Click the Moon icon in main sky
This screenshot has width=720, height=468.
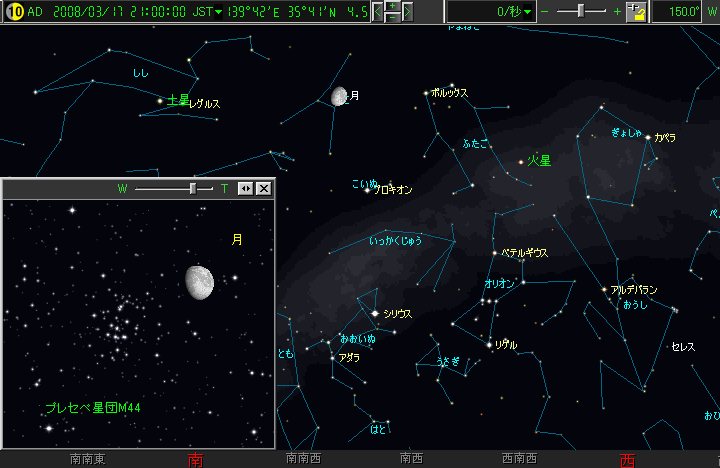point(339,96)
